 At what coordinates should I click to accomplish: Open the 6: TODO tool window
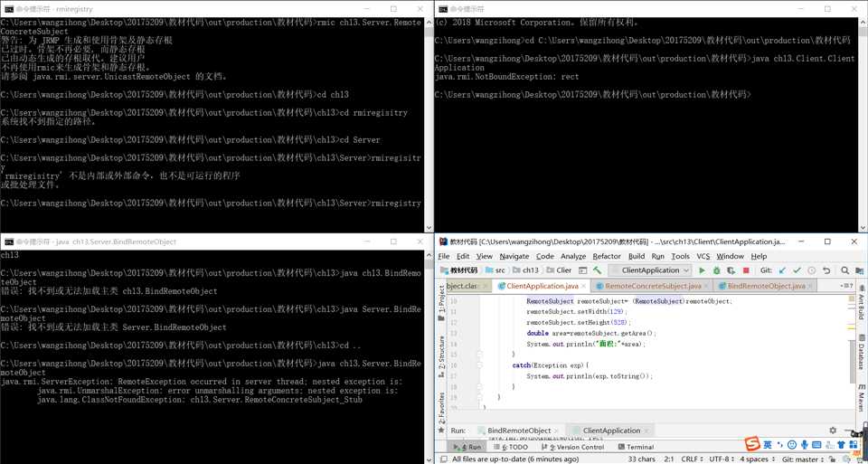pos(510,447)
